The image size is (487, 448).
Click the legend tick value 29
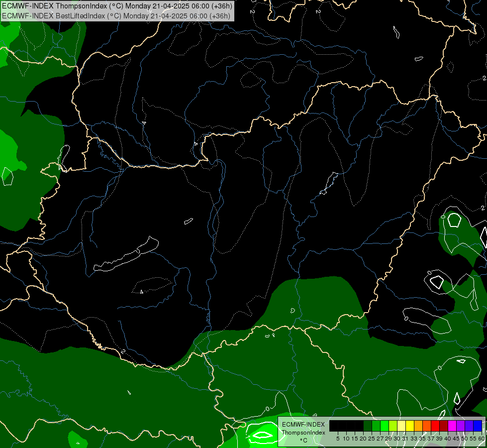coord(388,439)
